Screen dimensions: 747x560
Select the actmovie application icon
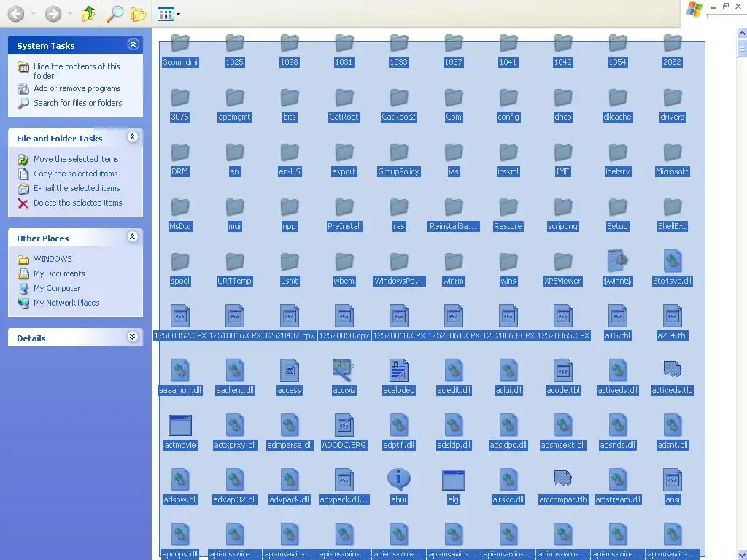point(180,425)
